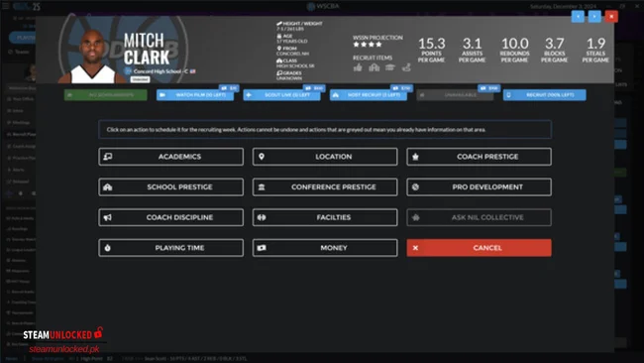The image size is (644, 363).
Task: Click the Watch Film button
Action: pos(195,95)
